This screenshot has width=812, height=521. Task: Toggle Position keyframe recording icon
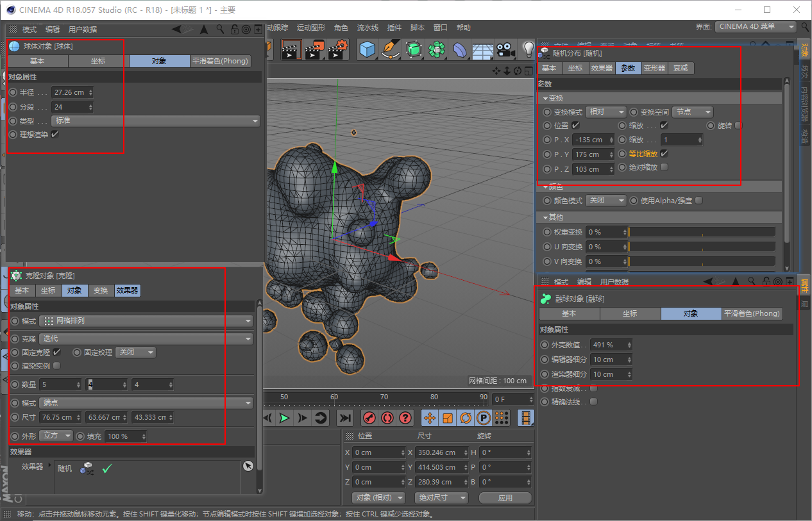click(429, 418)
